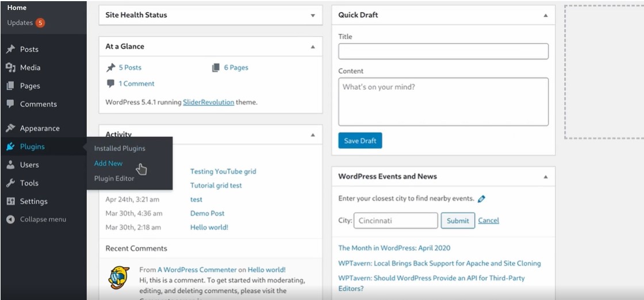Viewport: 644px width, 300px height.
Task: Open the 5 Posts link
Action: click(x=130, y=68)
